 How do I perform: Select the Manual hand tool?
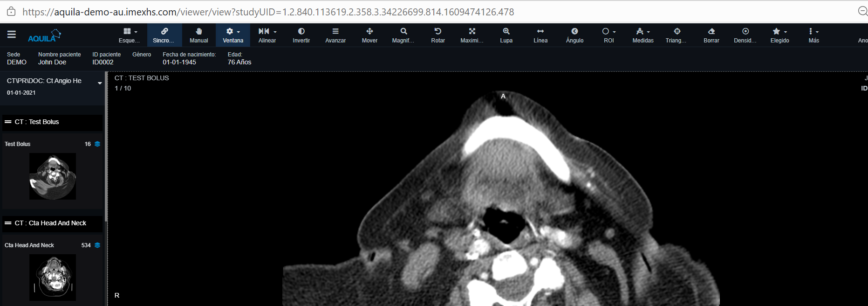(198, 35)
